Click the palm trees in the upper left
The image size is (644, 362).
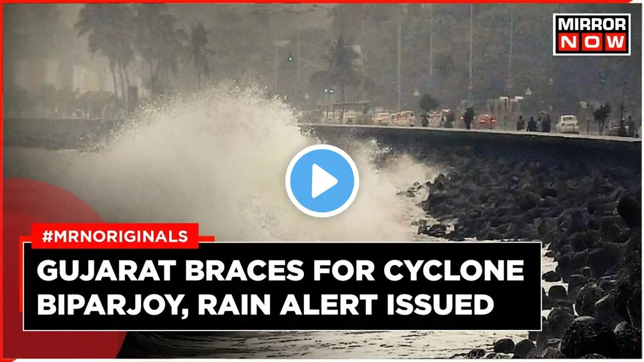pyautogui.click(x=126, y=45)
